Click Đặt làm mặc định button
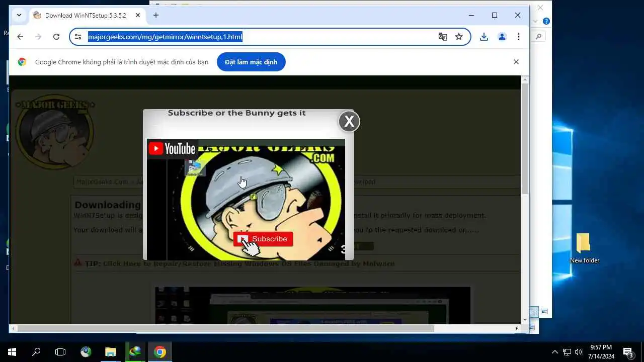Image resolution: width=644 pixels, height=362 pixels. [x=251, y=62]
